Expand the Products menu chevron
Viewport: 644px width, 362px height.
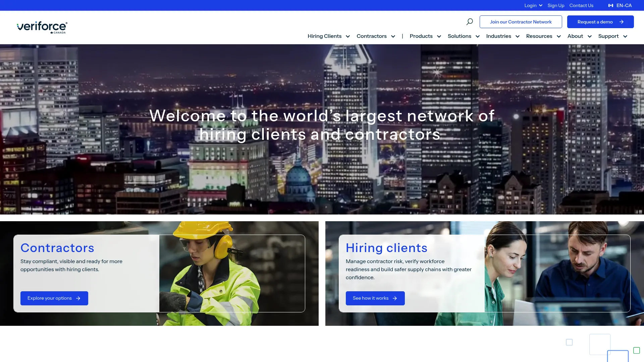click(439, 36)
